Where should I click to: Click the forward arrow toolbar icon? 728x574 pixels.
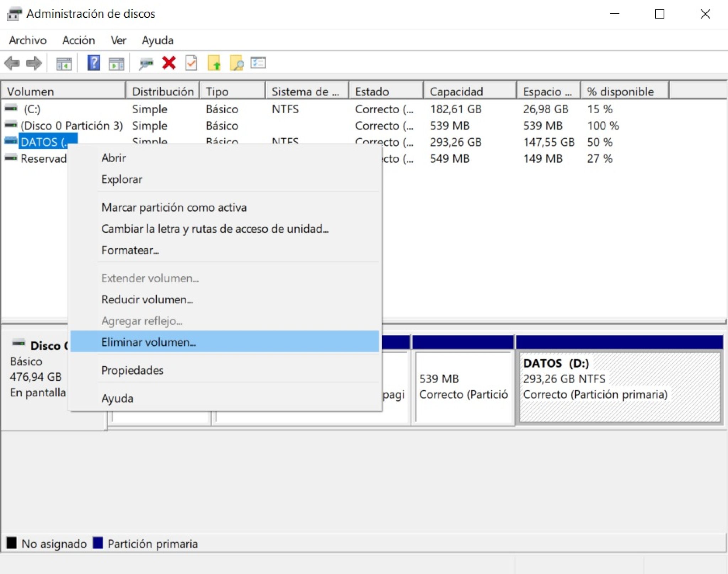34,64
